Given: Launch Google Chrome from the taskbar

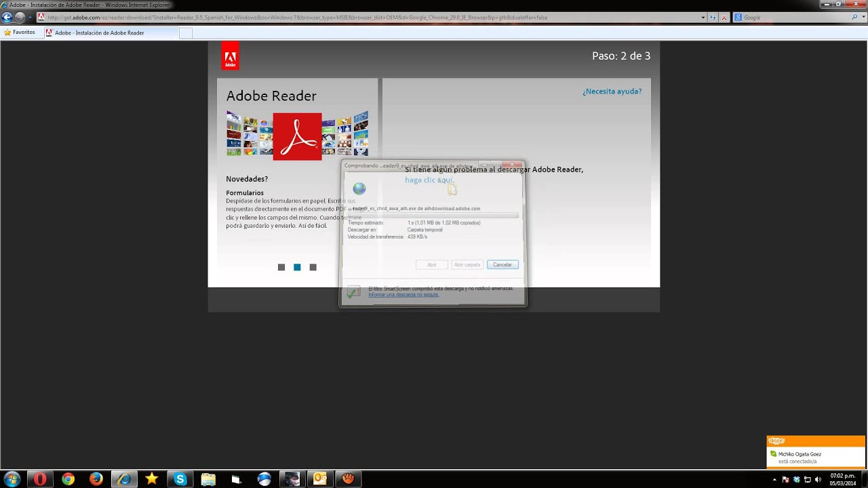Looking at the screenshot, I should pyautogui.click(x=68, y=479).
